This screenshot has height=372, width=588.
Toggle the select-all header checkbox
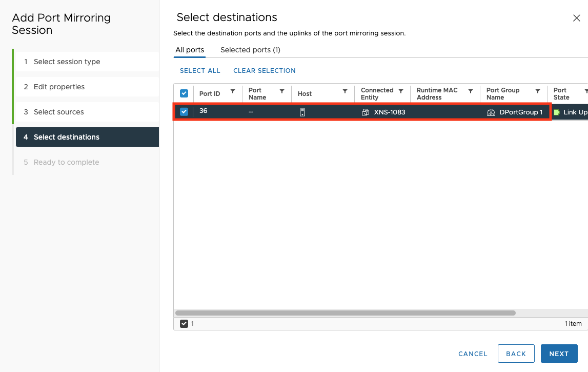(x=184, y=93)
